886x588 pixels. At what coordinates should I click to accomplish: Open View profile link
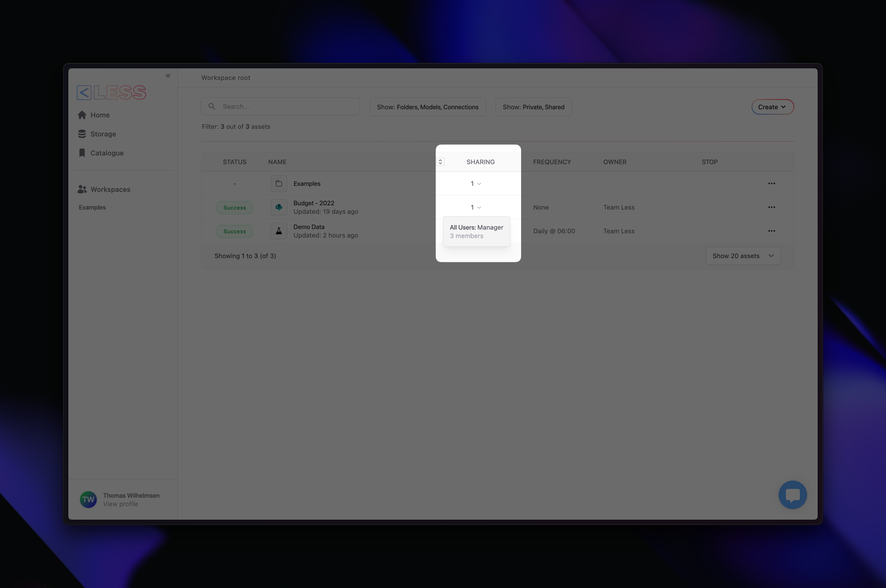point(121,504)
